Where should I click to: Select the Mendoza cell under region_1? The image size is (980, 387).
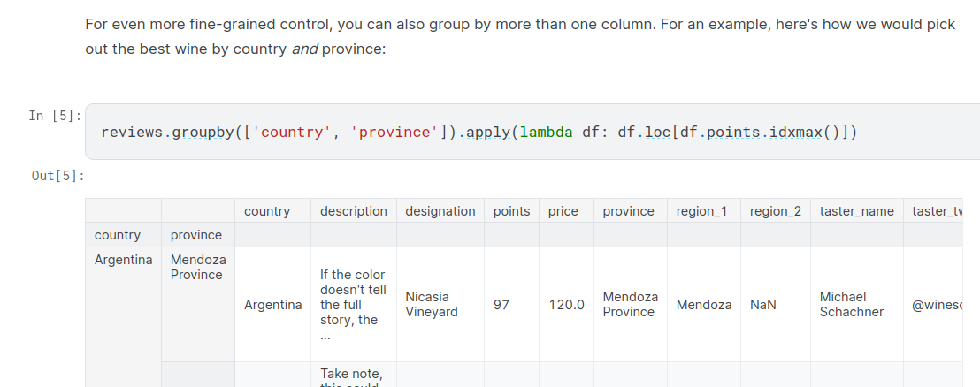point(703,304)
